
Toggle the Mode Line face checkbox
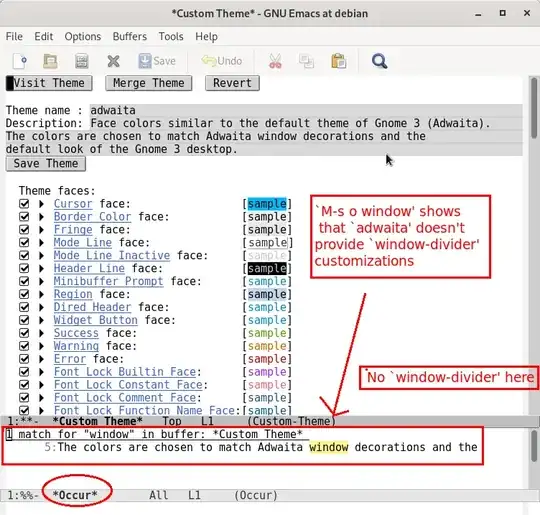[24, 243]
